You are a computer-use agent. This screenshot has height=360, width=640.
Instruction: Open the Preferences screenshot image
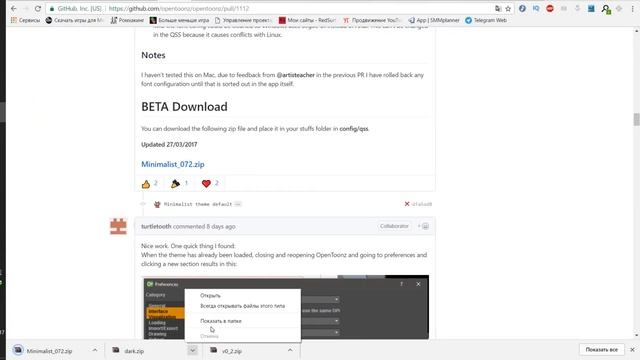click(286, 307)
